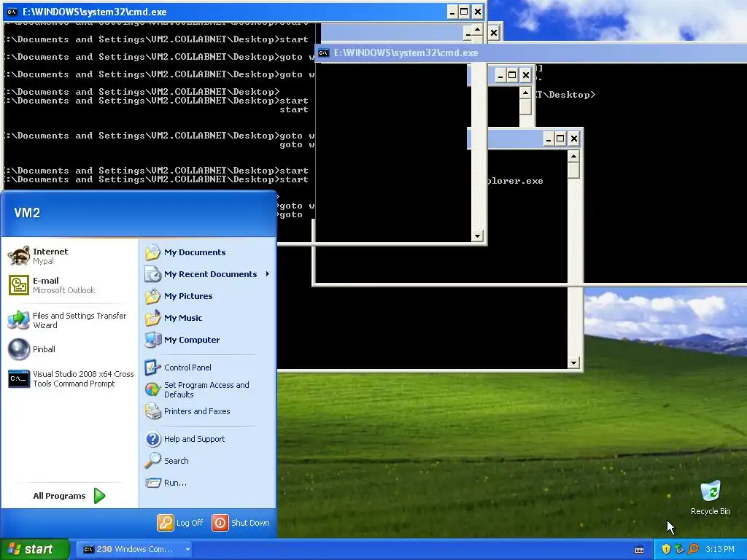Open Files and Settings Transfer Wizard
This screenshot has width=747, height=560.
(x=69, y=321)
